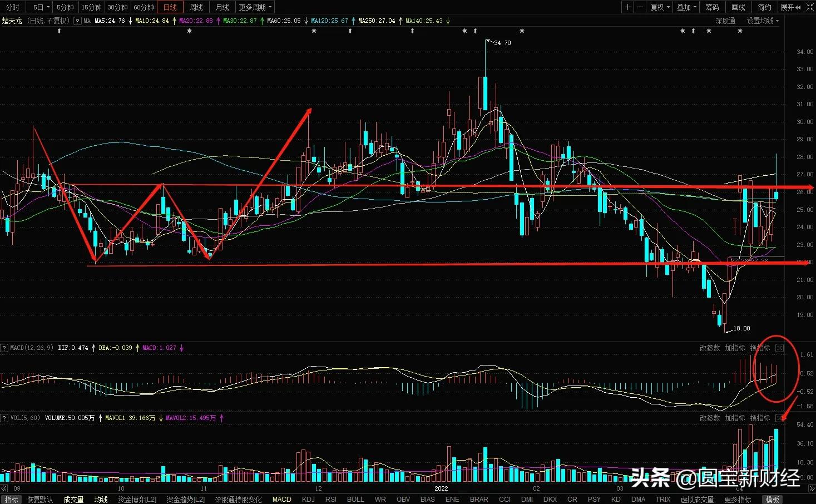Select the KDJ indicator tab
This screenshot has width=816, height=504.
coord(308,500)
